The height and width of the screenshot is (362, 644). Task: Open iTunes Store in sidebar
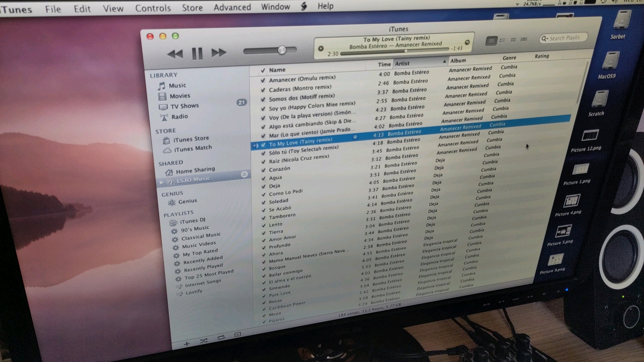(x=191, y=139)
